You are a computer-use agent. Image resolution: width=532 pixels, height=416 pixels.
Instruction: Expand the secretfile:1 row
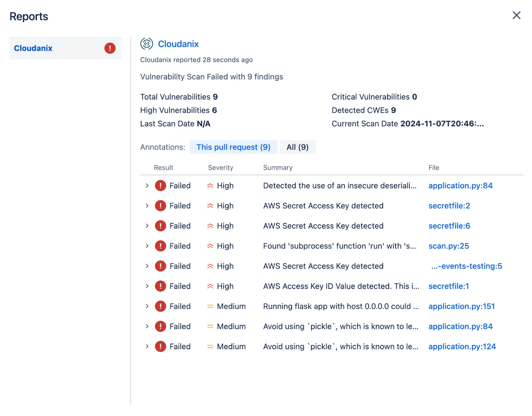[147, 286]
